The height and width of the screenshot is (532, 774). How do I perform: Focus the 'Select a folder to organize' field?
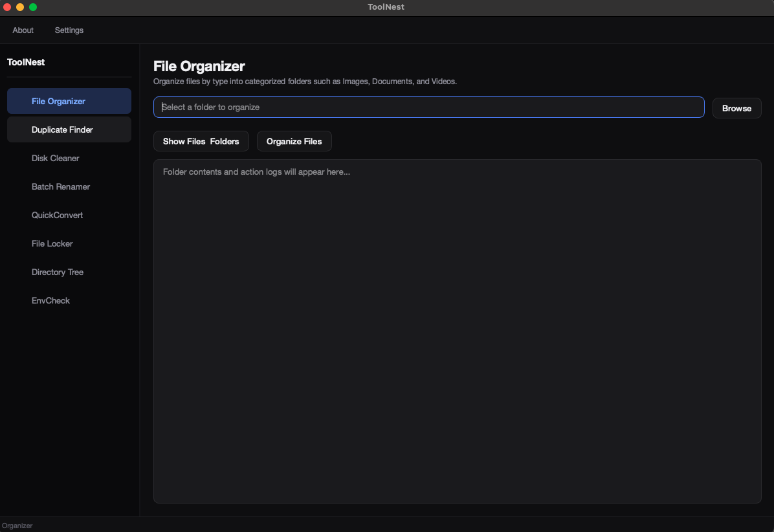(x=428, y=107)
